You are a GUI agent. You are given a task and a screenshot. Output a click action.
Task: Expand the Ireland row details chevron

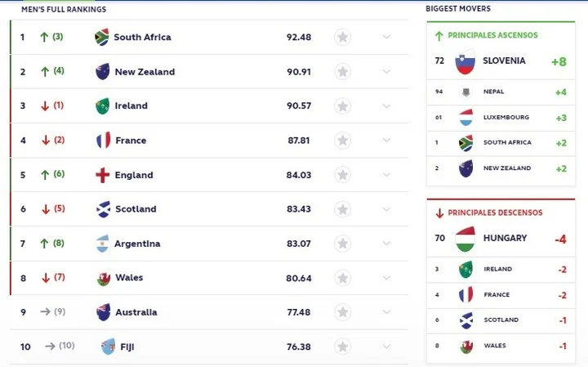tap(386, 106)
